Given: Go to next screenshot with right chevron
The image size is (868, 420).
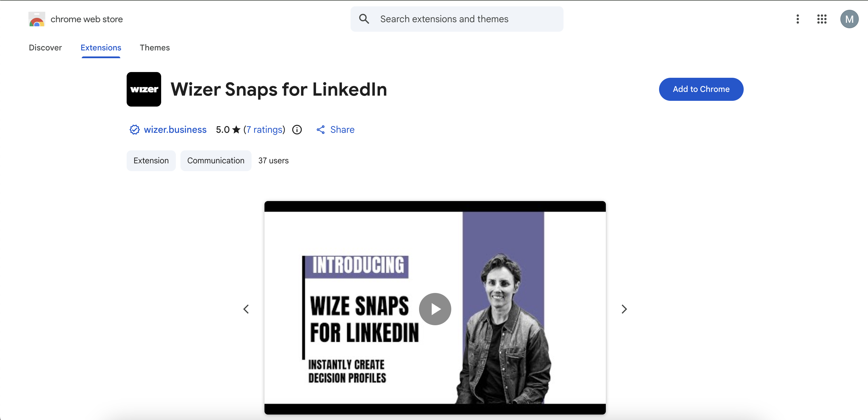Looking at the screenshot, I should click(x=624, y=309).
